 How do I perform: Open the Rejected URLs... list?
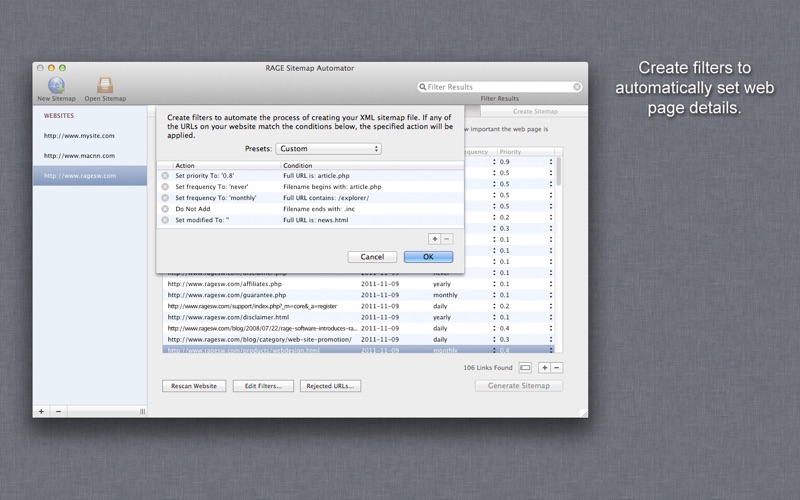pyautogui.click(x=330, y=386)
